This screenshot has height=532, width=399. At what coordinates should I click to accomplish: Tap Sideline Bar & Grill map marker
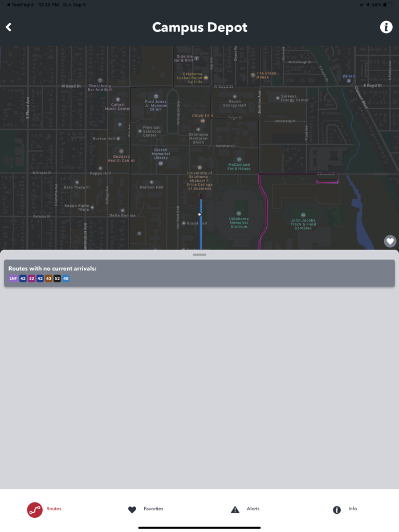pos(196,58)
